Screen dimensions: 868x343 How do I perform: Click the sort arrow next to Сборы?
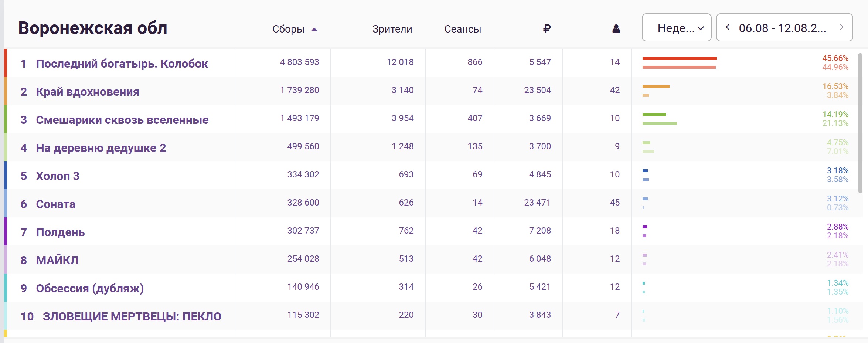(314, 30)
